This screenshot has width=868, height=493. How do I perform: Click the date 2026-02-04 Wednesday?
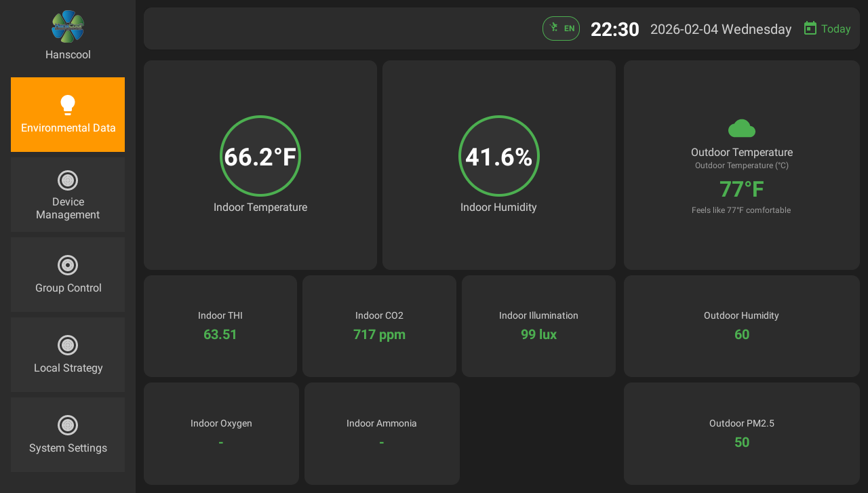[x=721, y=29]
